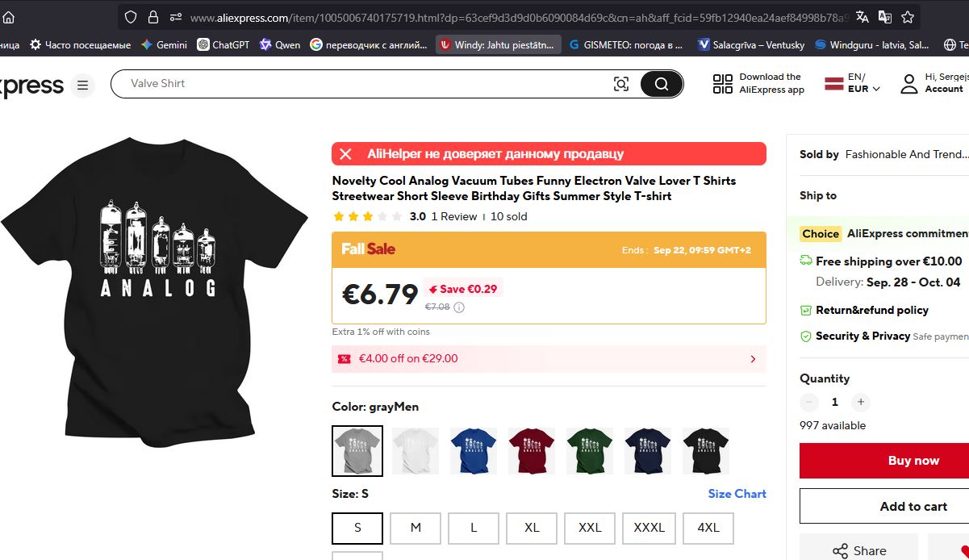Open the Size Chart link
The height and width of the screenshot is (560, 969).
click(737, 494)
